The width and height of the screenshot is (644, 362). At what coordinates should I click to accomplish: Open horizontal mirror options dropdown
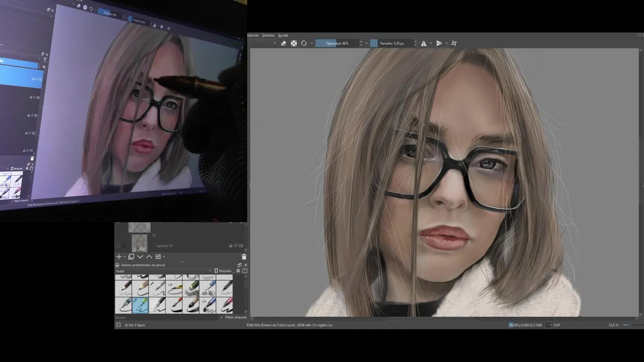(431, 43)
